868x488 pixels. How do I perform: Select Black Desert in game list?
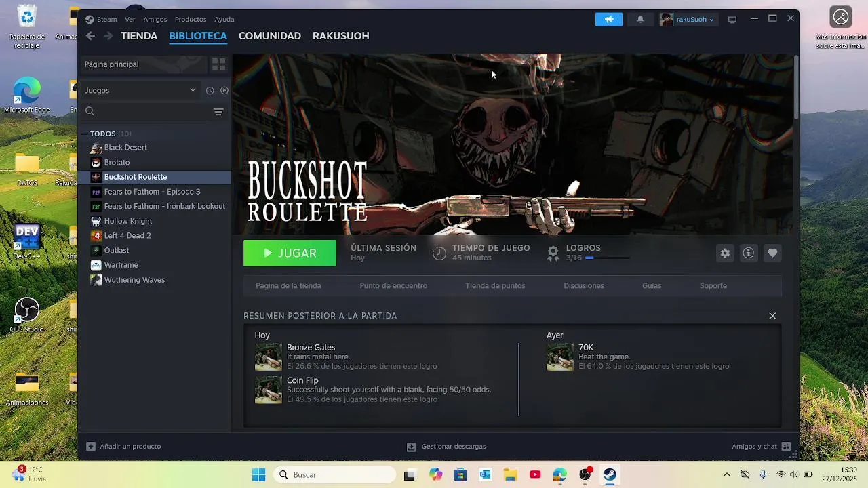(155, 147)
